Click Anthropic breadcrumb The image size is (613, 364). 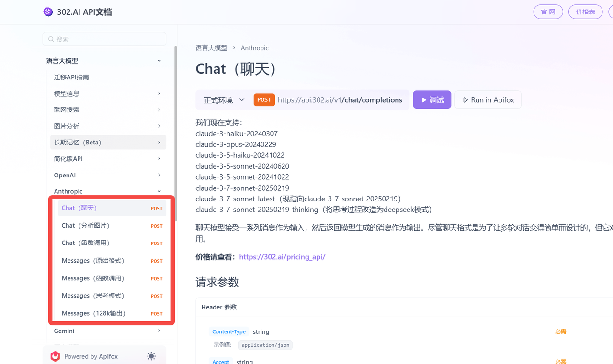pos(255,48)
